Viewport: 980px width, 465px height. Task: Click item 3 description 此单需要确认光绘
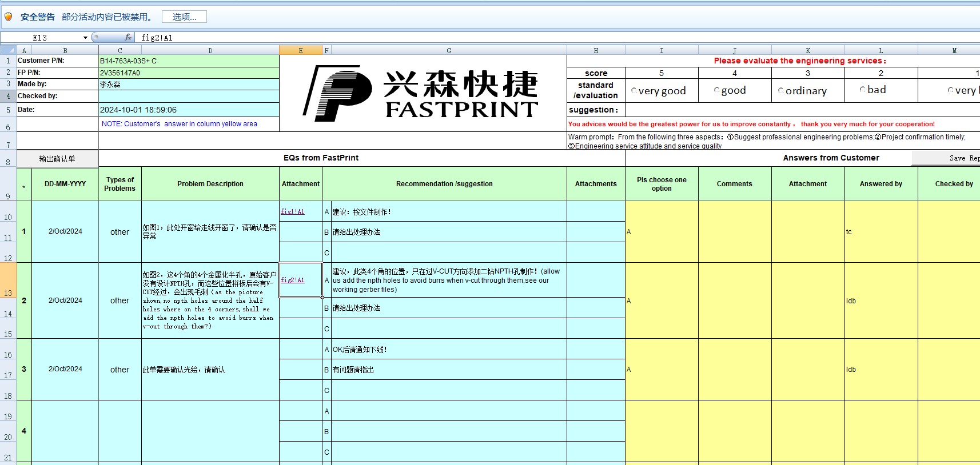point(210,370)
